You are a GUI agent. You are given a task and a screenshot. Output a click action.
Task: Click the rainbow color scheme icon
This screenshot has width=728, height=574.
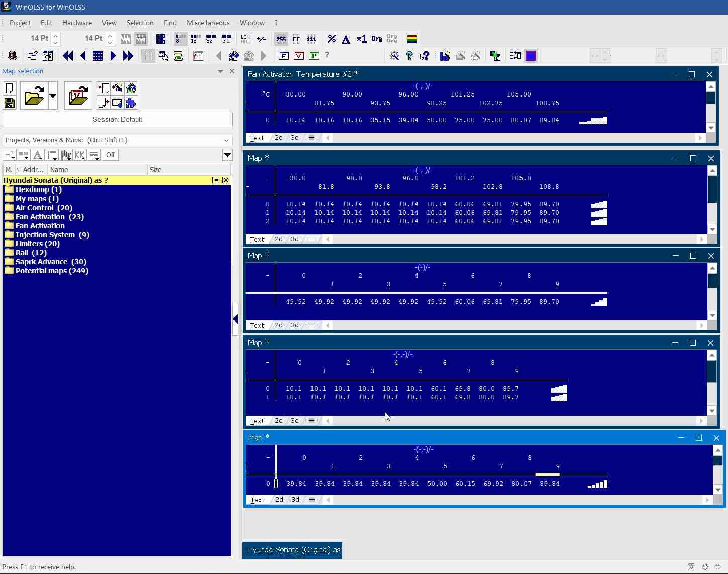[x=411, y=39]
